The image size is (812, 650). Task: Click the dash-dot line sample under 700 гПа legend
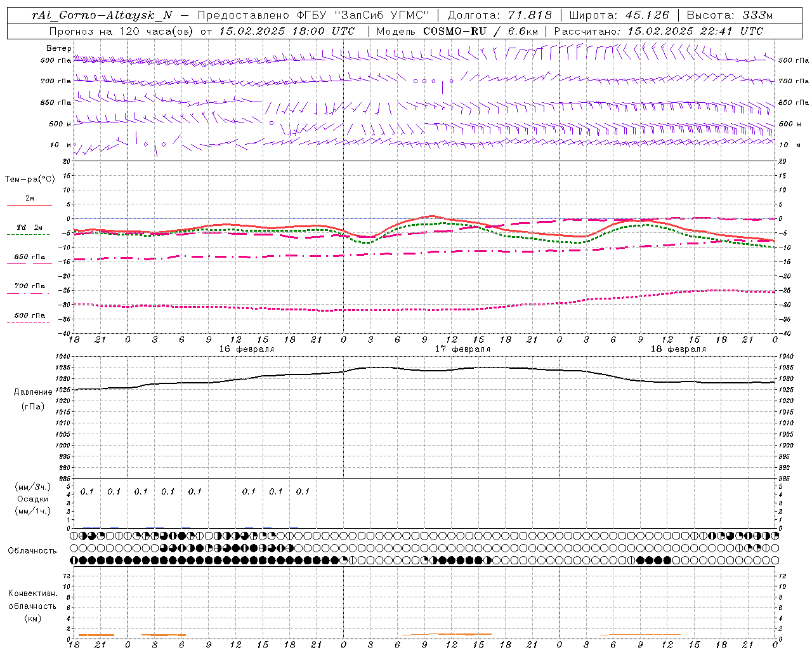pyautogui.click(x=29, y=293)
